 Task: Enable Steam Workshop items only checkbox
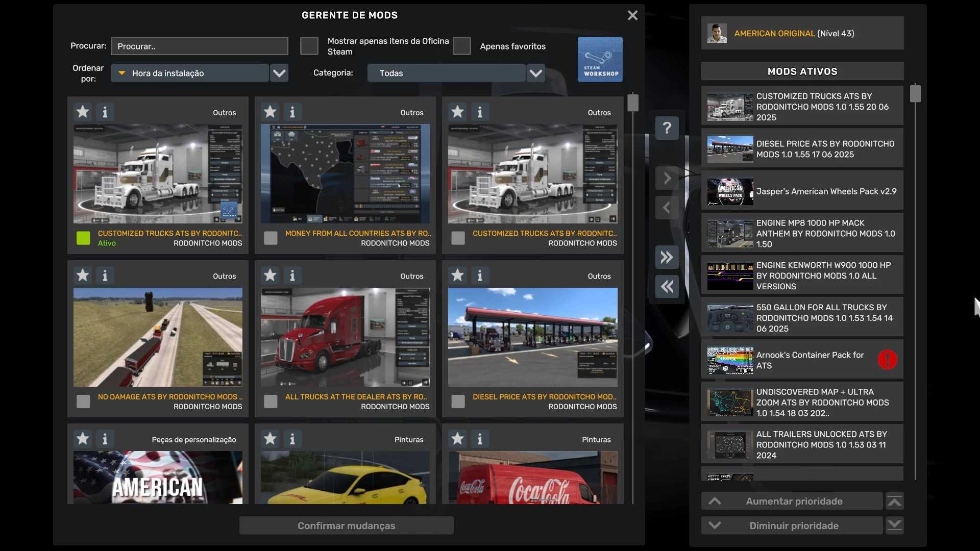[309, 46]
